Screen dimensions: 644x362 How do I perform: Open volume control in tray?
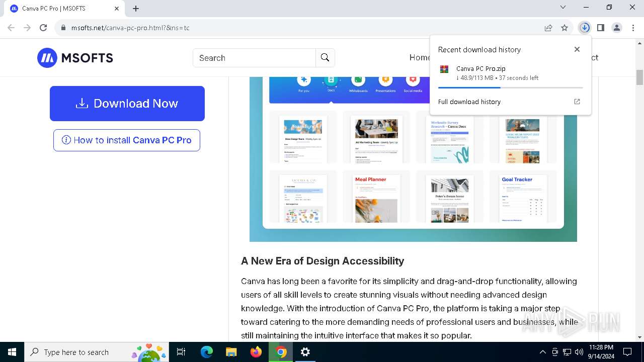(x=579, y=352)
